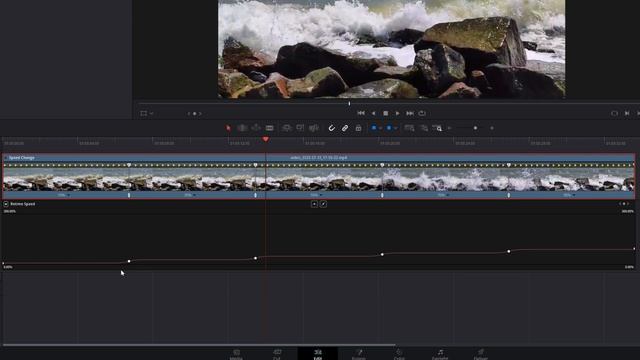Click the timeline zoom out minus button
This screenshot has height=360, width=640.
click(x=449, y=128)
